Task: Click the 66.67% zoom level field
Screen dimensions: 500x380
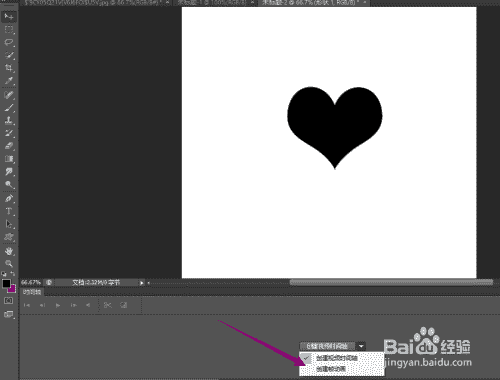Action: point(31,283)
